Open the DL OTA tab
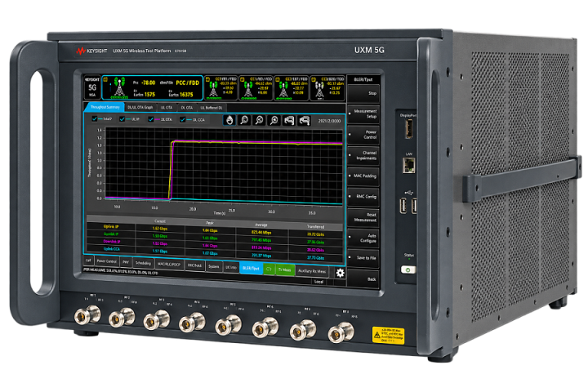This screenshot has width=588, height=392. tap(187, 108)
